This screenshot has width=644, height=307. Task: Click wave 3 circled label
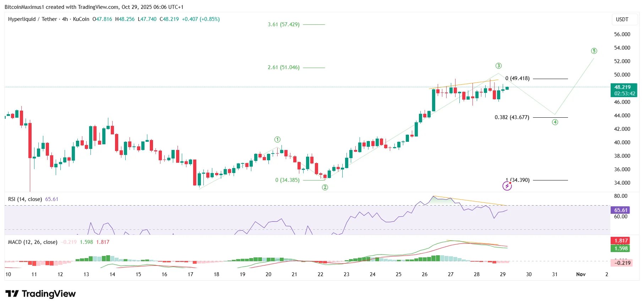498,66
